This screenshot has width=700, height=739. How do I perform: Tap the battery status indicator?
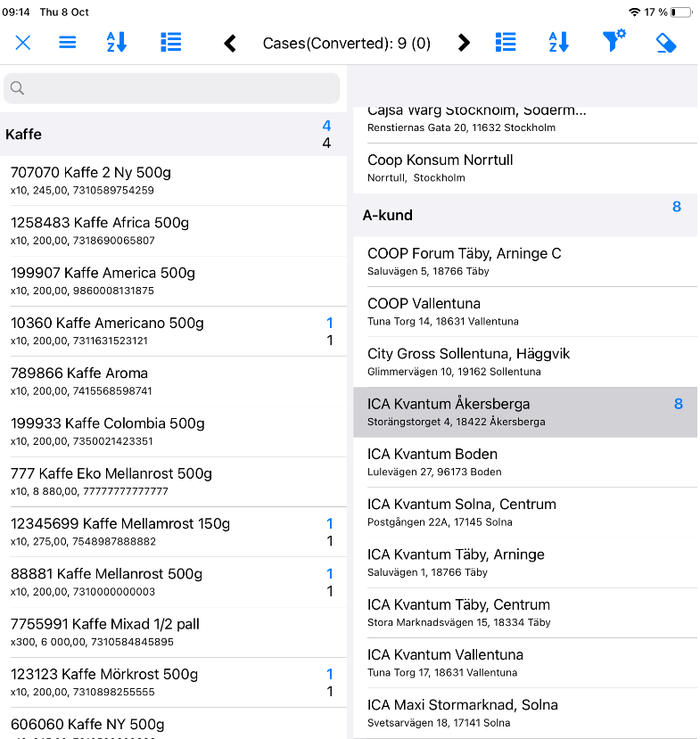[x=681, y=12]
